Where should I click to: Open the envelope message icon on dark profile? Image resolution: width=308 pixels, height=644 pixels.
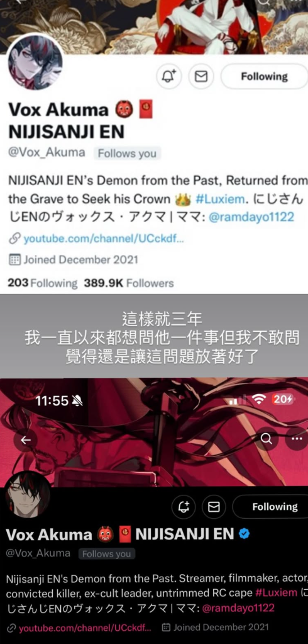(x=214, y=507)
